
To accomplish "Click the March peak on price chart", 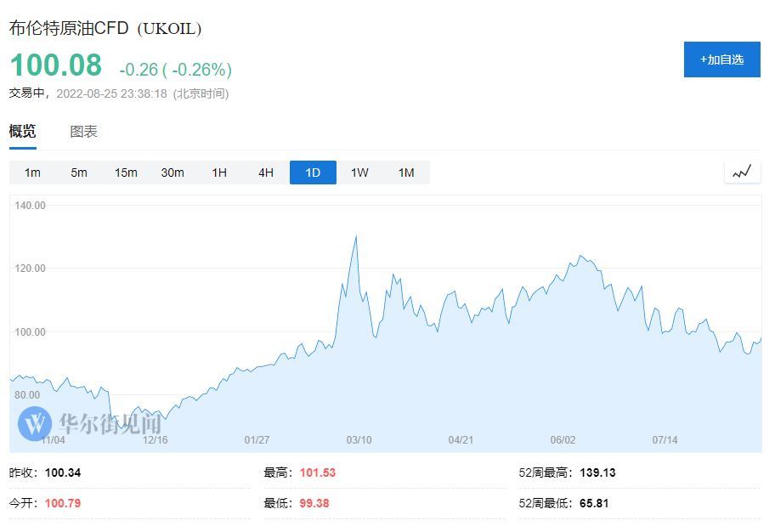I will tap(355, 237).
